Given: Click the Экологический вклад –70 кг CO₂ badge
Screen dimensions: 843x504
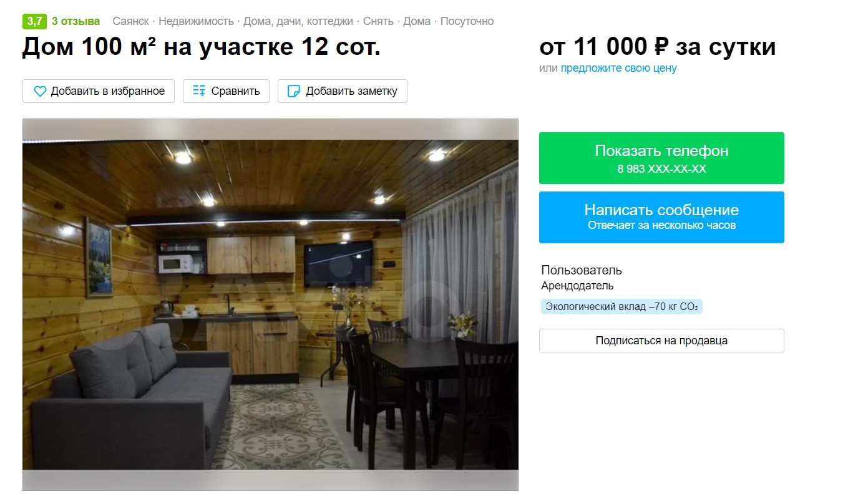Looking at the screenshot, I should [x=621, y=306].
